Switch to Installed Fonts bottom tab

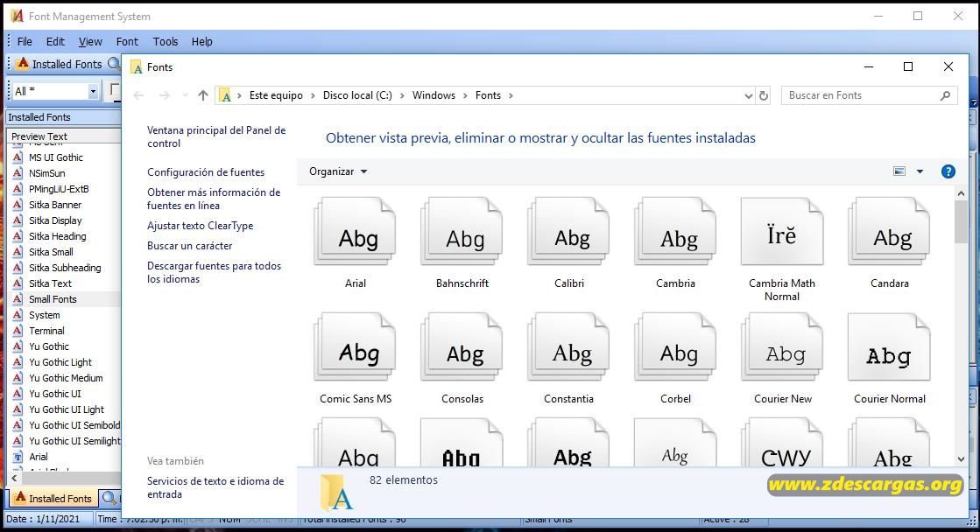[53, 498]
